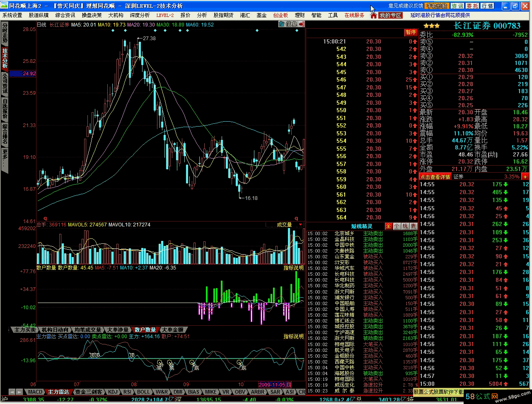
Task: Click the 手机炒股 button
Action: point(437,6)
